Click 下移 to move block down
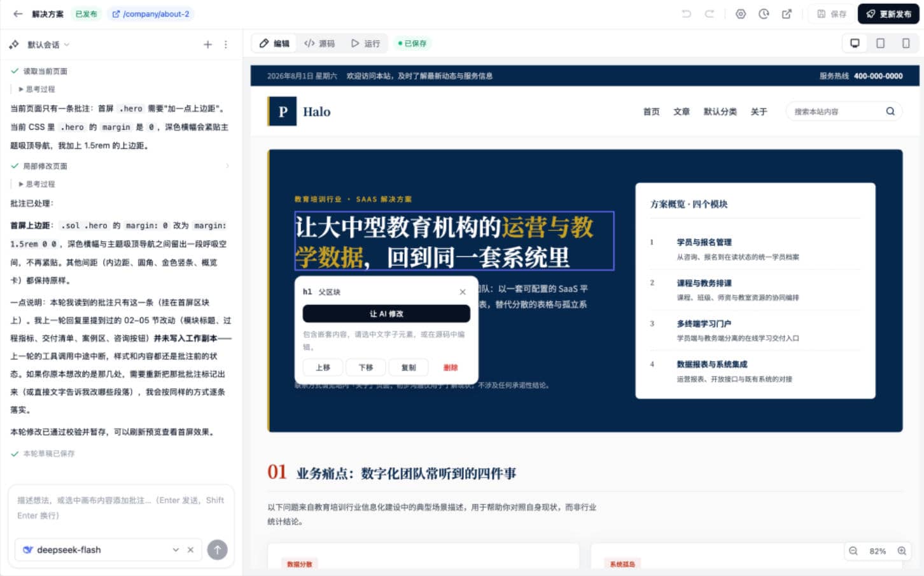This screenshot has width=924, height=576. tap(366, 368)
